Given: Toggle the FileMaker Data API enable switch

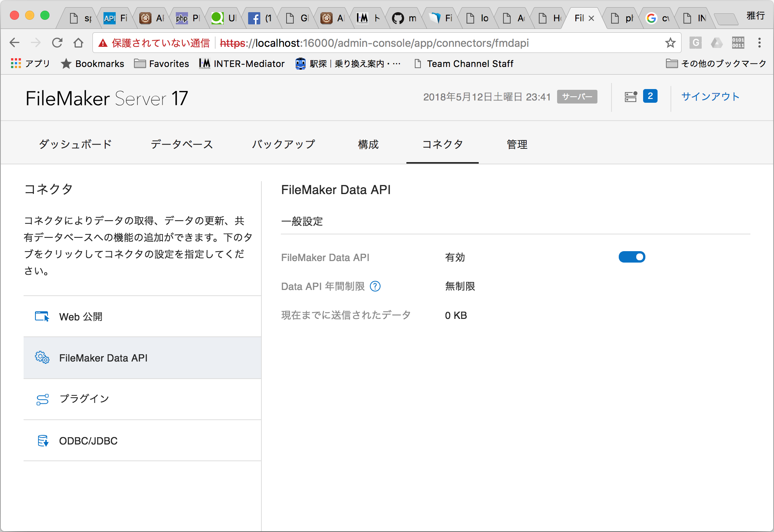Looking at the screenshot, I should [x=632, y=257].
